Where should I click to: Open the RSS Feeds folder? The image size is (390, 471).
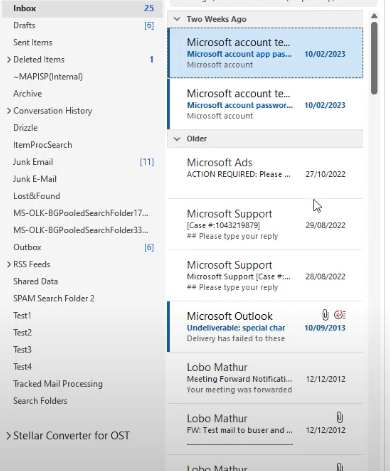click(x=32, y=264)
